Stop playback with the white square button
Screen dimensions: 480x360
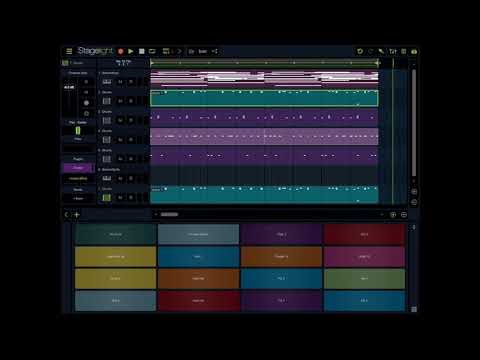pos(142,51)
